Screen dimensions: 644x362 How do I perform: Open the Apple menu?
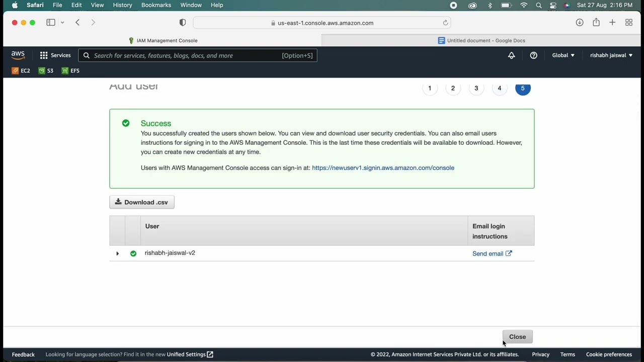click(15, 5)
